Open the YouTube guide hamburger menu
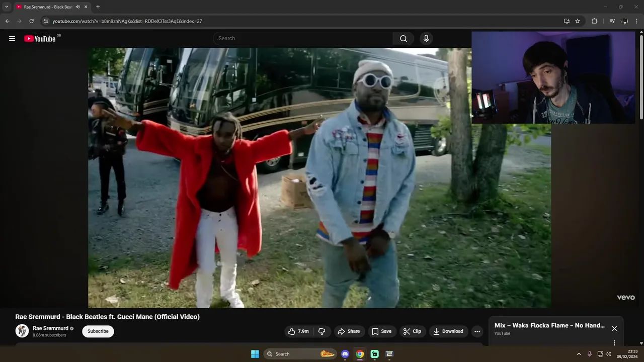The height and width of the screenshot is (362, 644). pos(12,39)
